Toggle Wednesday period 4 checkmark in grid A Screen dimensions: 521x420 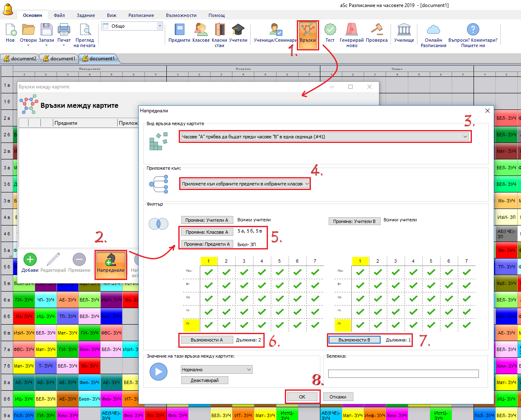point(262,298)
